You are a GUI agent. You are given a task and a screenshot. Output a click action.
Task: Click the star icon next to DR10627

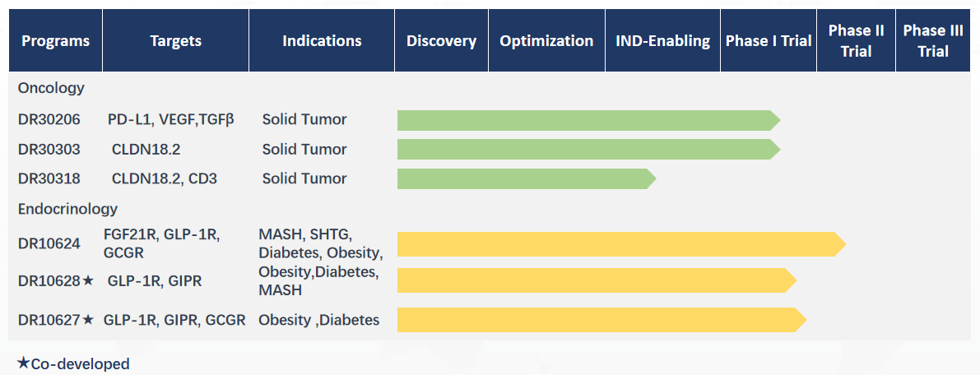coord(88,320)
